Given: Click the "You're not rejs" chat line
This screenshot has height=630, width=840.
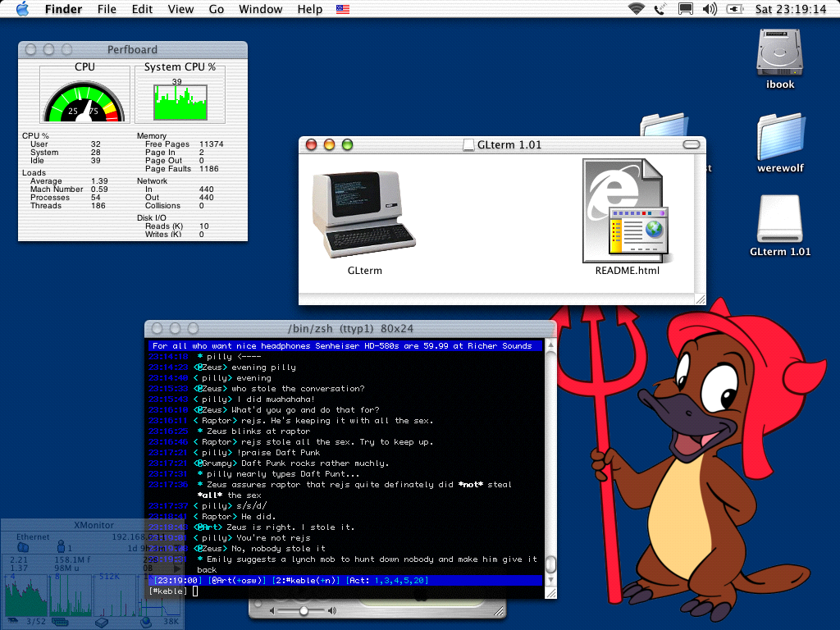Looking at the screenshot, I should pyautogui.click(x=273, y=538).
